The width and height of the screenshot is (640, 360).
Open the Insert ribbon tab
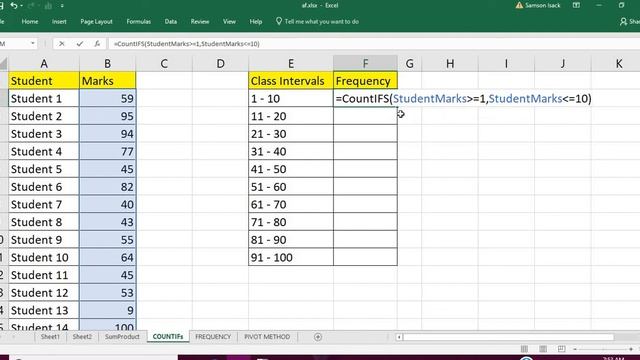(x=59, y=22)
